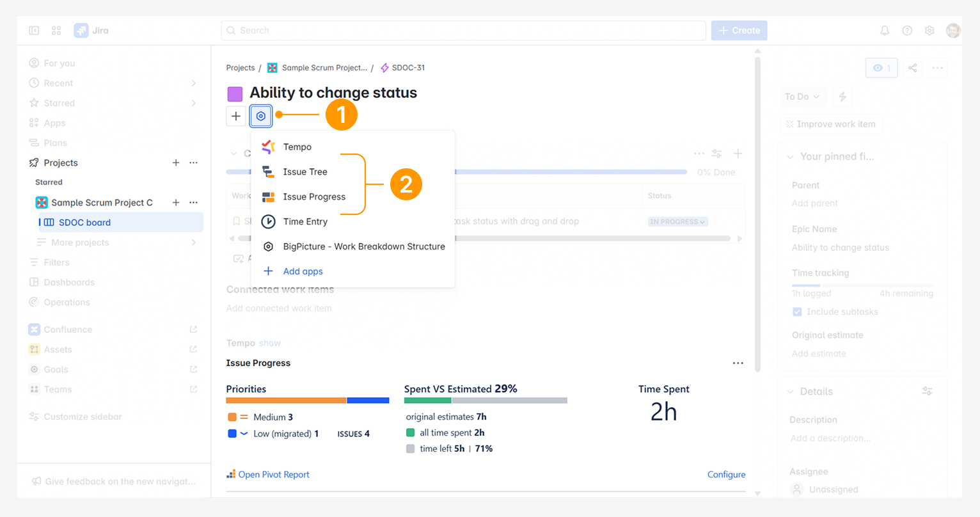
Task: Click the Search input field
Action: pyautogui.click(x=464, y=31)
